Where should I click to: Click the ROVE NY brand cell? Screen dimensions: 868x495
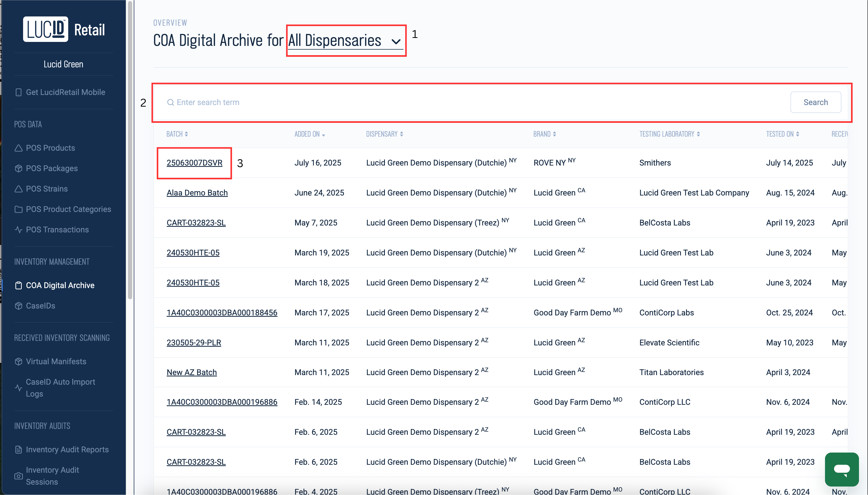point(554,162)
